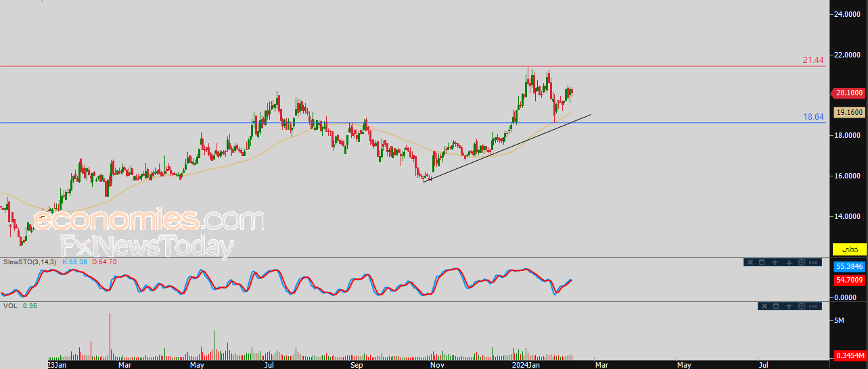
Task: Open VOL indicator settings gear
Action: click(x=802, y=306)
